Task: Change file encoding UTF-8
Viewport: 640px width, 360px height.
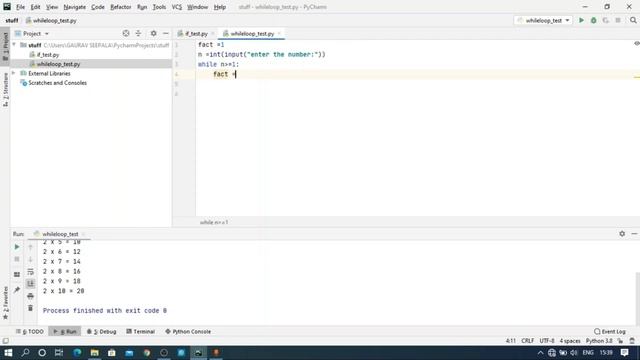Action: tap(547, 341)
